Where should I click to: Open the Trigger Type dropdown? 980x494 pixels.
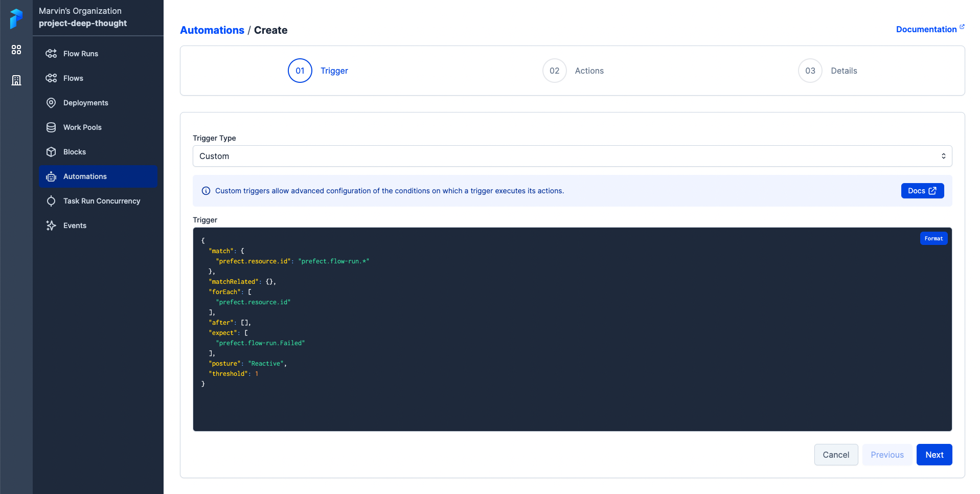[572, 156]
